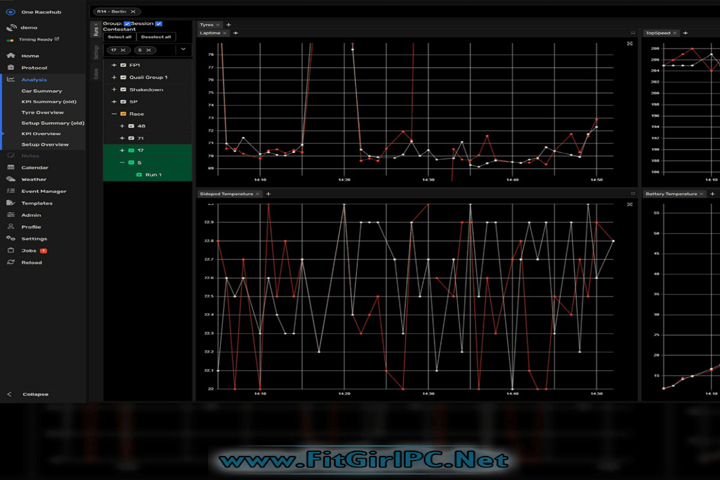Click the Reload icon in sidebar
The width and height of the screenshot is (720, 480).
pyautogui.click(x=10, y=262)
